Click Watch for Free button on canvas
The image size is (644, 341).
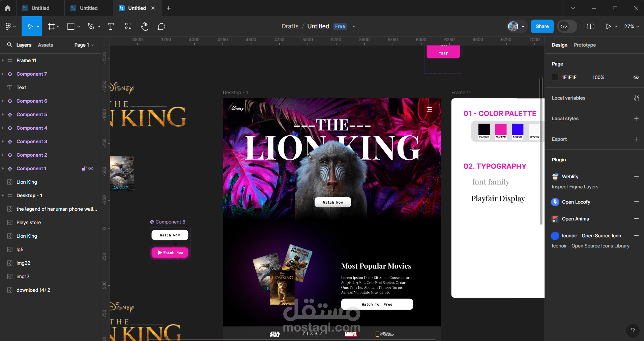[x=377, y=304]
